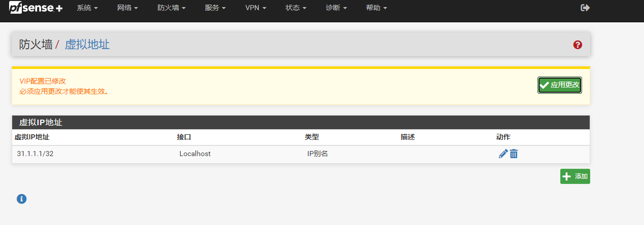Click the pfSense Plus logo
Screen dimensions: 644x225
tap(36, 8)
